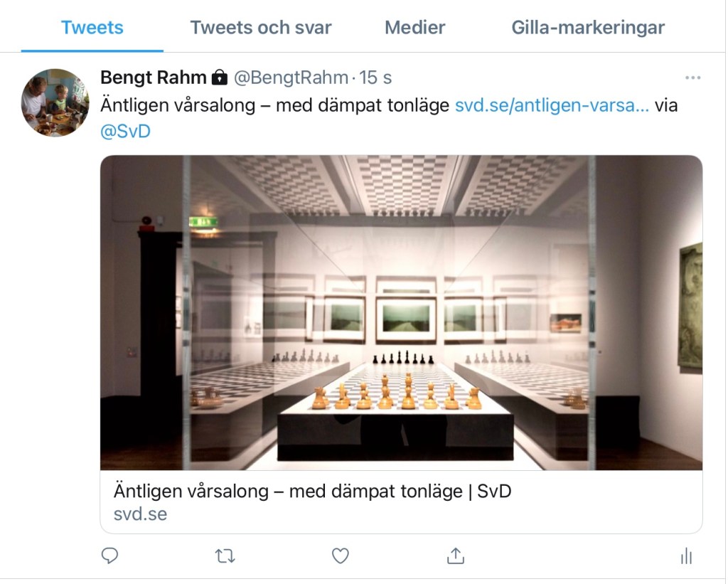This screenshot has height=584, width=728.
Task: Retweet using the arrows icon
Action: 225,556
